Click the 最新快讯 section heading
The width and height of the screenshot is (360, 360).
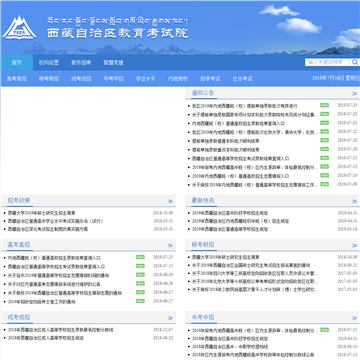(x=203, y=200)
